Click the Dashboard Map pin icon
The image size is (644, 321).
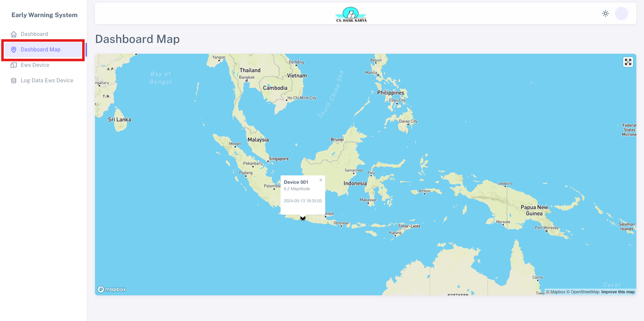[14, 50]
